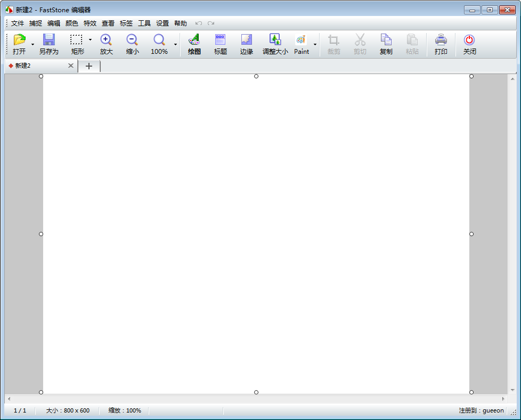Image resolution: width=521 pixels, height=420 pixels.
Task: Open the 调整大小 resize tool
Action: point(275,40)
